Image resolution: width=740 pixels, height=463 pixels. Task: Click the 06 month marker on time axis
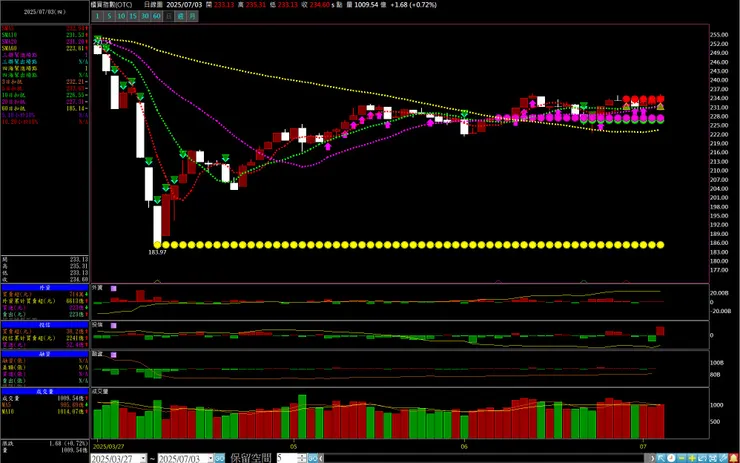click(464, 446)
